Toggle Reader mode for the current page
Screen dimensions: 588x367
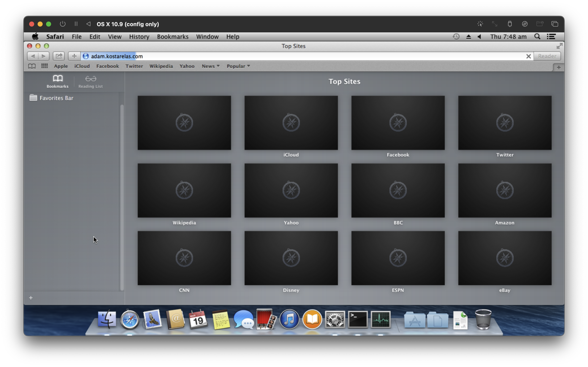[547, 56]
